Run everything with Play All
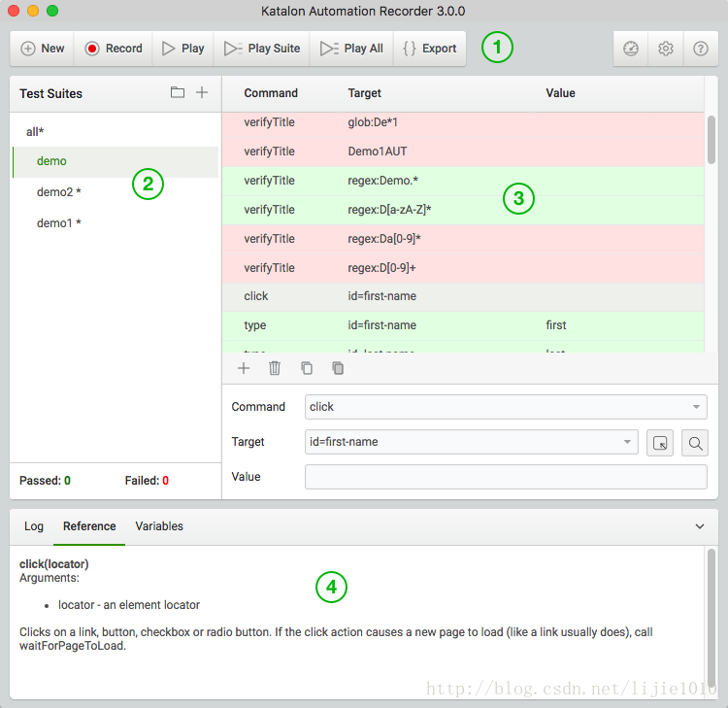Screen dimensions: 728x708 tap(351, 49)
